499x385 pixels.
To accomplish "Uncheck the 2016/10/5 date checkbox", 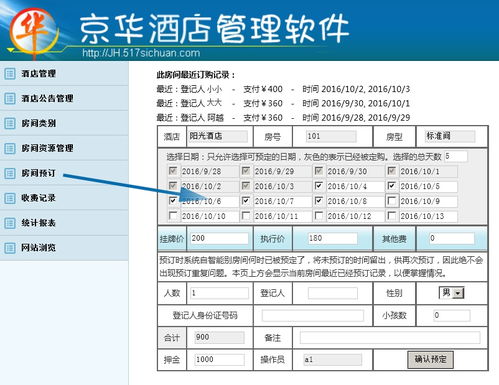I will point(392,186).
